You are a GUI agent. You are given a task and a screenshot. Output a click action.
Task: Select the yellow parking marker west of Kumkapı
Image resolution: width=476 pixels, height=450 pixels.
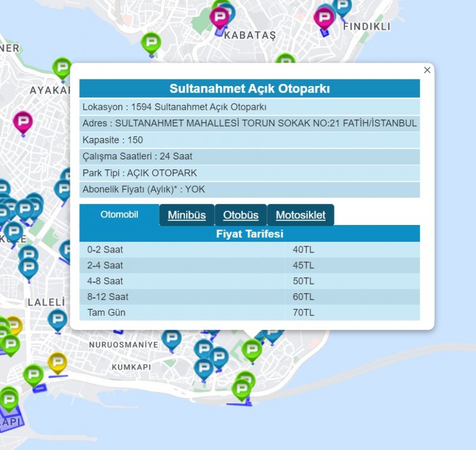(x=57, y=362)
